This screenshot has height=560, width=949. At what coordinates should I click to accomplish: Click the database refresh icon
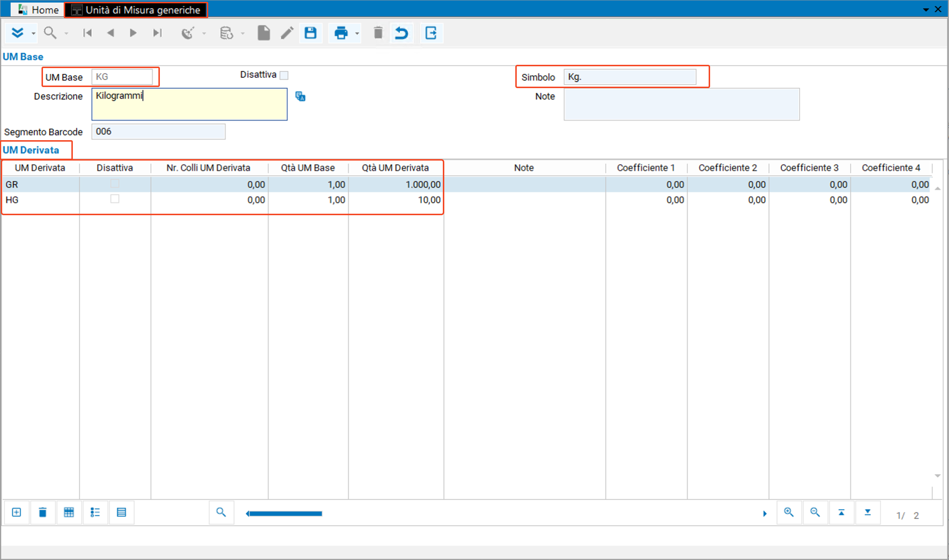(227, 33)
